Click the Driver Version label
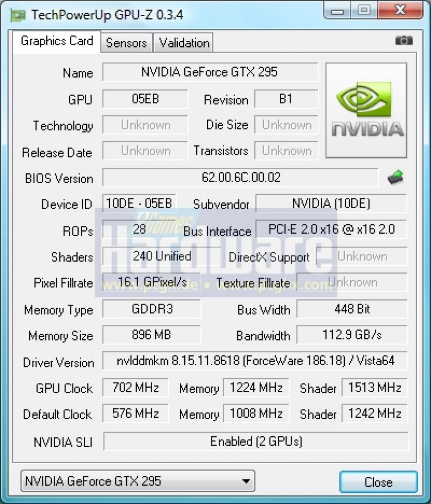The image size is (431, 504). (58, 363)
